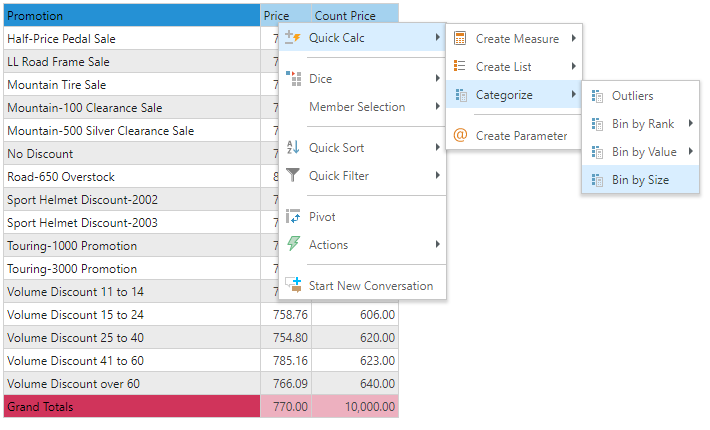
Task: Expand the Member Selection submenu arrow
Action: (437, 107)
